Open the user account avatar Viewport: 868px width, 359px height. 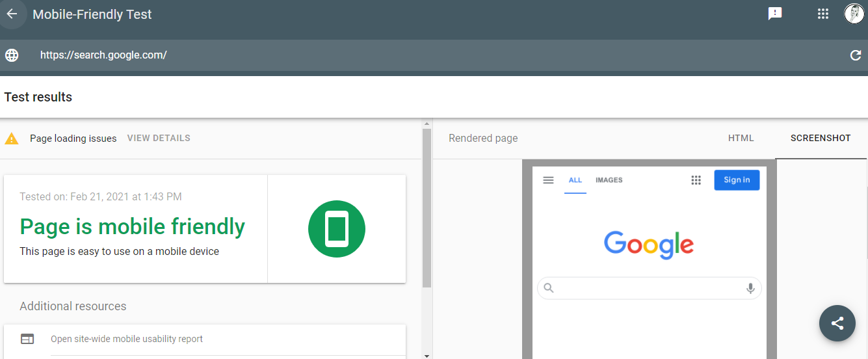(x=854, y=14)
